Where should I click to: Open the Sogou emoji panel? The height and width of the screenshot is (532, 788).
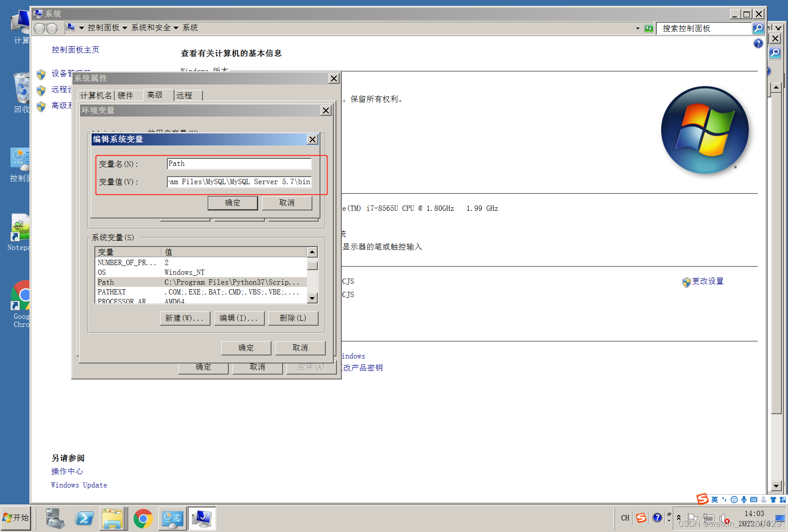734,500
